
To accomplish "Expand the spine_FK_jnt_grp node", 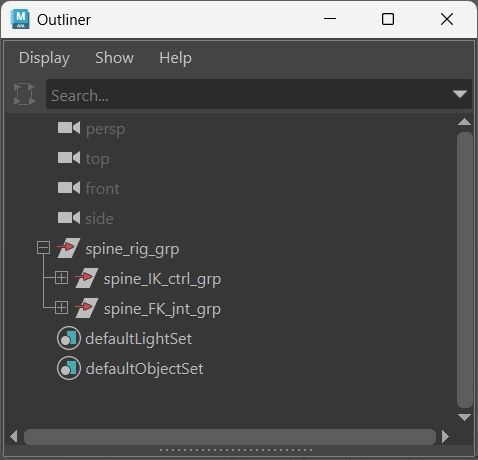I will pos(61,307).
